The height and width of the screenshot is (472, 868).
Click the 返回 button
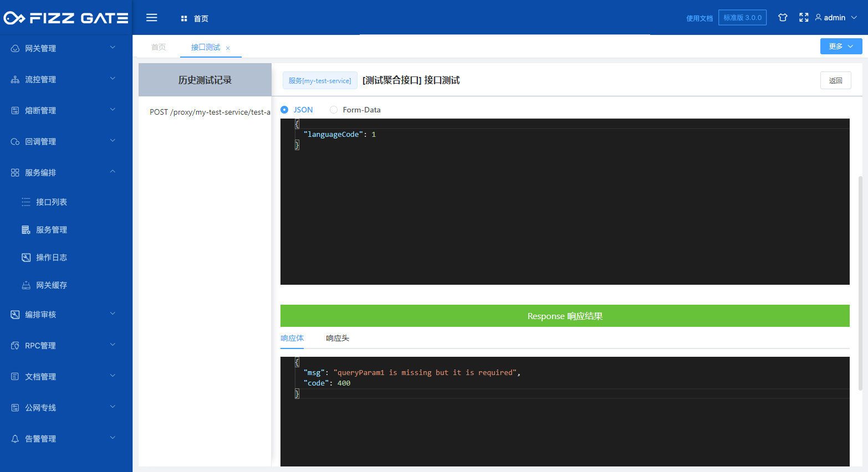click(x=836, y=80)
